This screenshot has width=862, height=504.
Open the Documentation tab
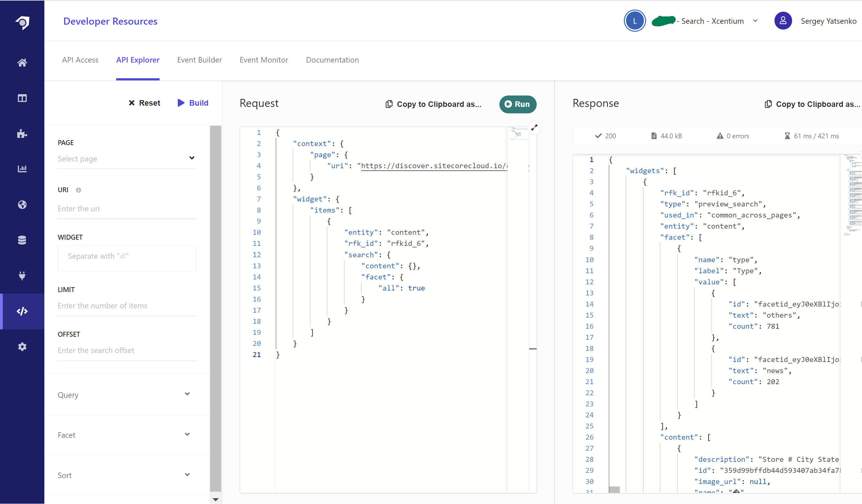click(332, 60)
